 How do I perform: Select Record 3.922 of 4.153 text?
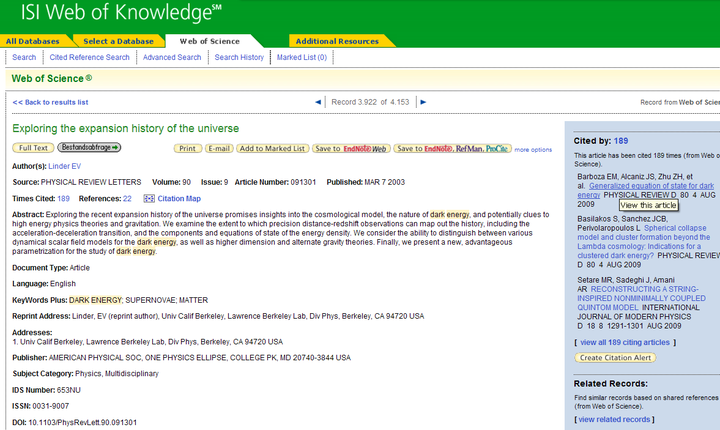tap(370, 102)
